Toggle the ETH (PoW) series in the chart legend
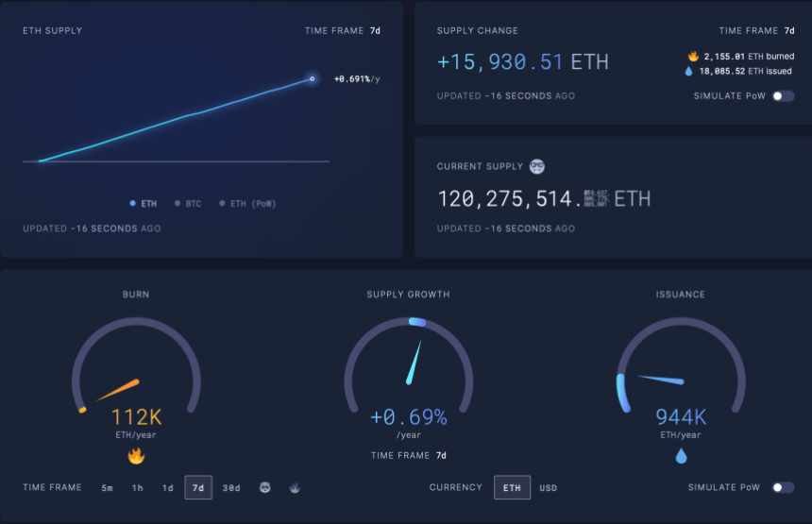 (x=247, y=203)
